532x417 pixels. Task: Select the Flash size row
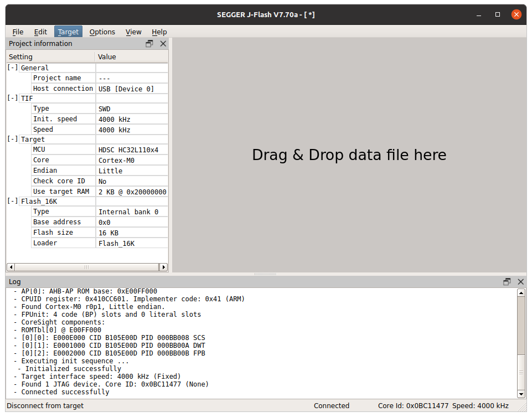point(100,233)
